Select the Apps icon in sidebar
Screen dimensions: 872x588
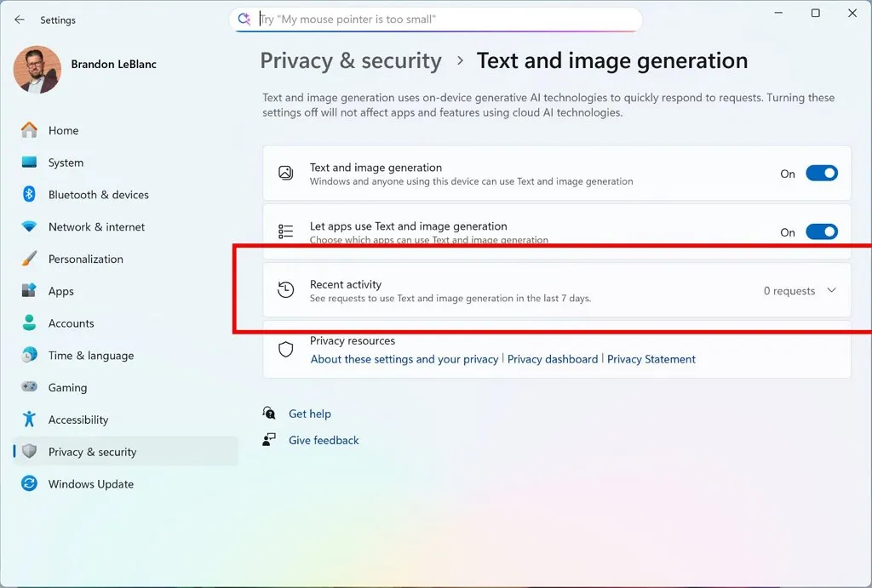(28, 291)
